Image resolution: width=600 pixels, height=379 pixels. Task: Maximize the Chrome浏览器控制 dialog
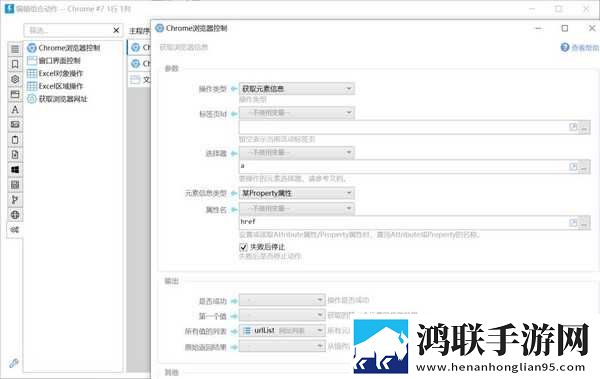point(565,28)
